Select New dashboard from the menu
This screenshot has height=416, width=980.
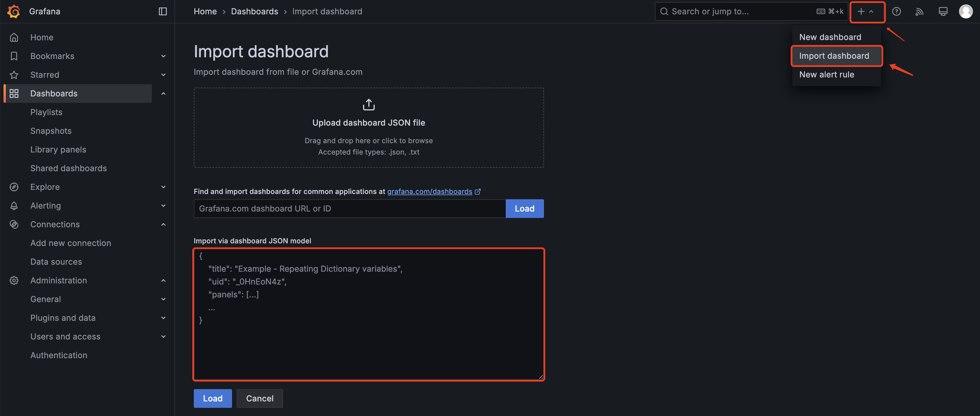pyautogui.click(x=836, y=37)
